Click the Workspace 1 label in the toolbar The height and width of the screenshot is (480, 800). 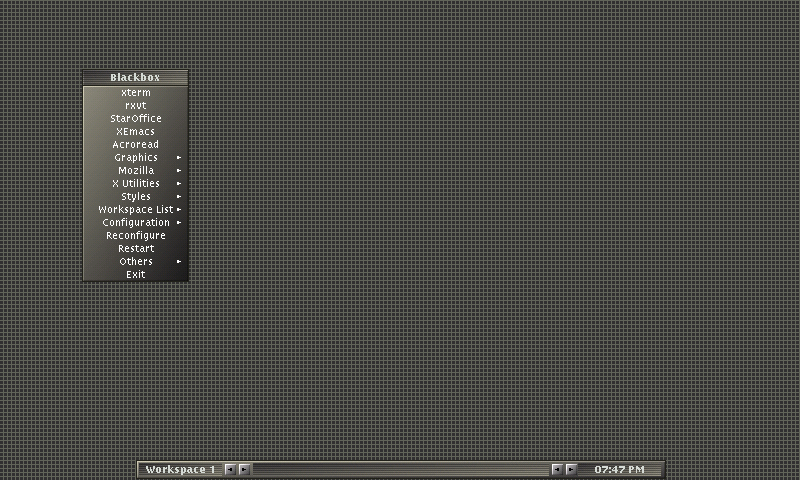tap(180, 469)
